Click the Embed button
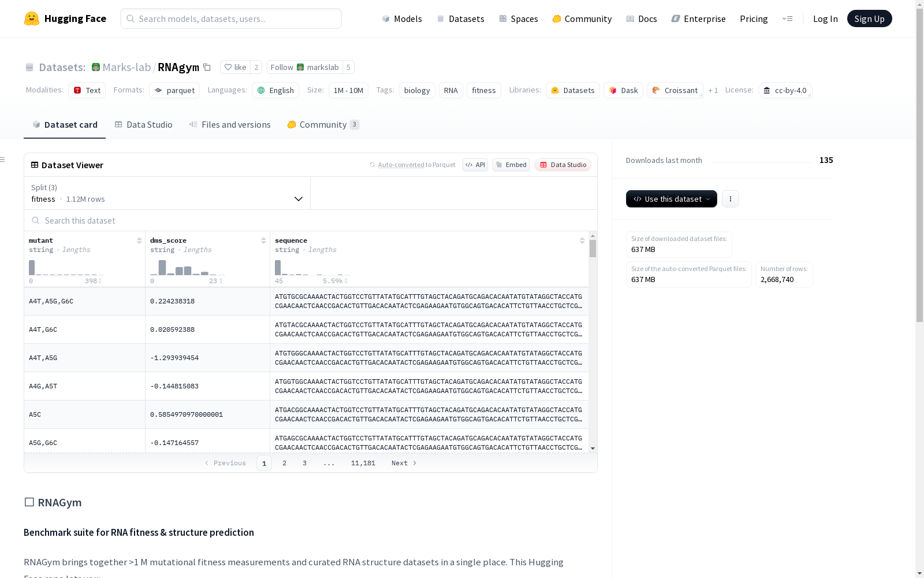This screenshot has width=924, height=578. [511, 165]
